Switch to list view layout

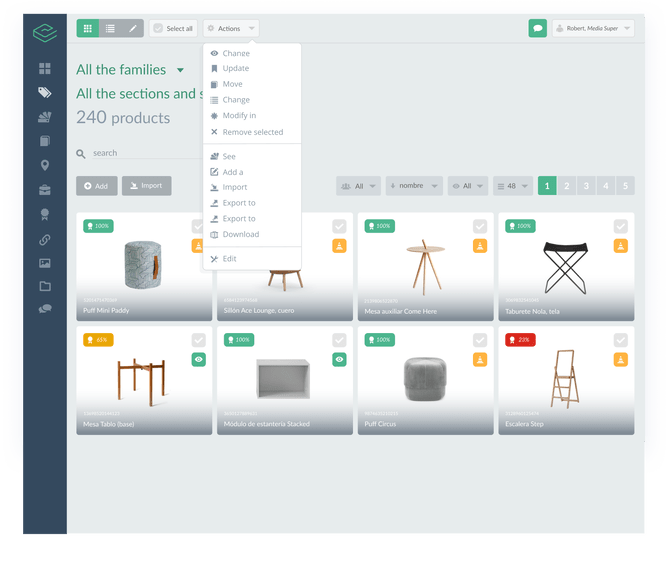pos(110,28)
